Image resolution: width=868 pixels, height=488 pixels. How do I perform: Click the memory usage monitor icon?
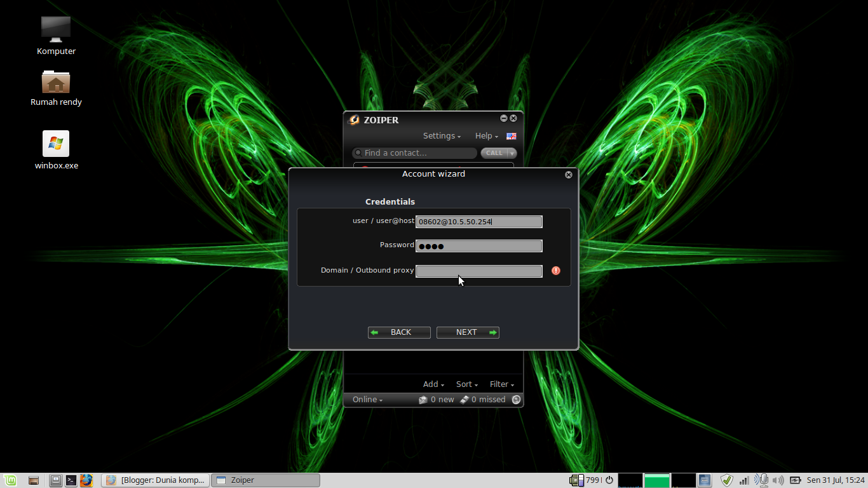[577, 480]
